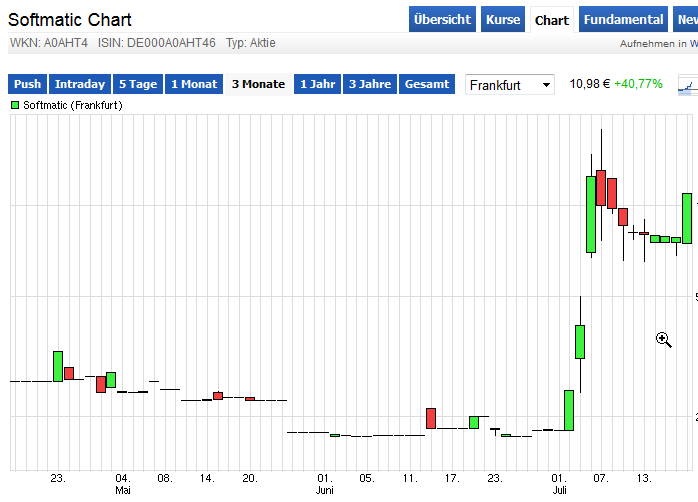Image resolution: width=698 pixels, height=502 pixels.
Task: Click the mini chart icon beside the price
Action: (x=687, y=85)
